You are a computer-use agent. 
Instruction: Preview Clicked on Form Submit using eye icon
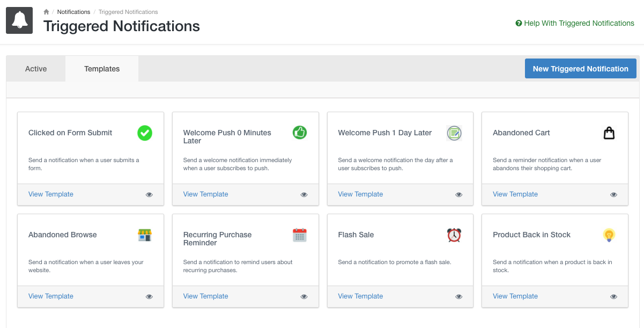pos(149,195)
